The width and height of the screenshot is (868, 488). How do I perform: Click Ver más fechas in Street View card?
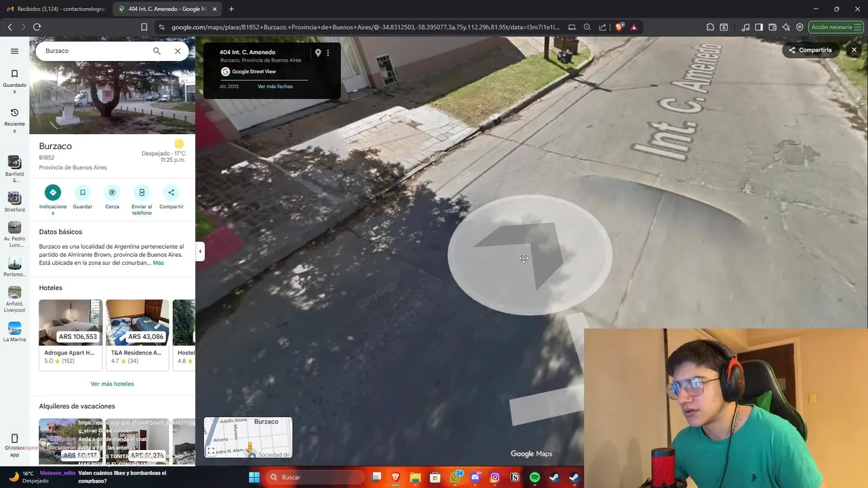pos(275,87)
